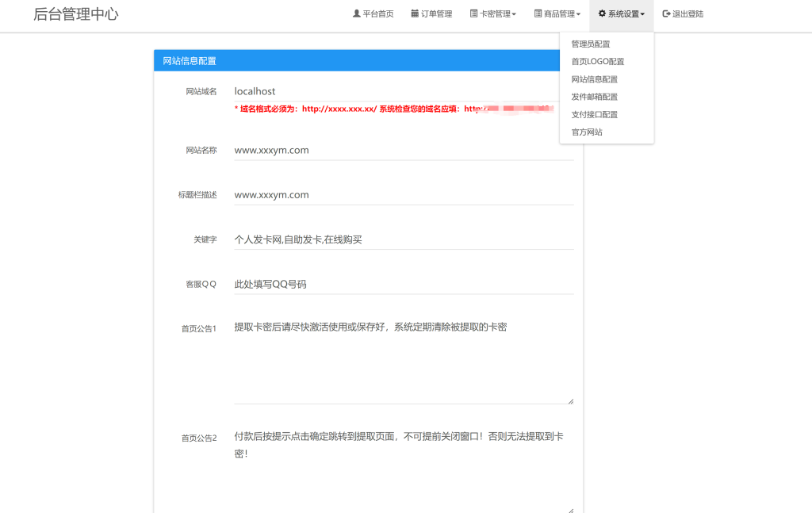
Task: Click the list icon on 订单管理
Action: (x=416, y=13)
